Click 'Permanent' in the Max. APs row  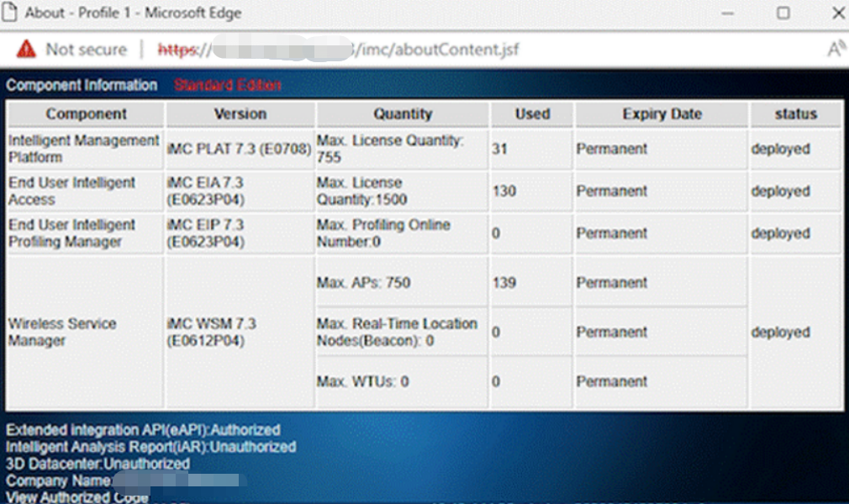(x=611, y=282)
